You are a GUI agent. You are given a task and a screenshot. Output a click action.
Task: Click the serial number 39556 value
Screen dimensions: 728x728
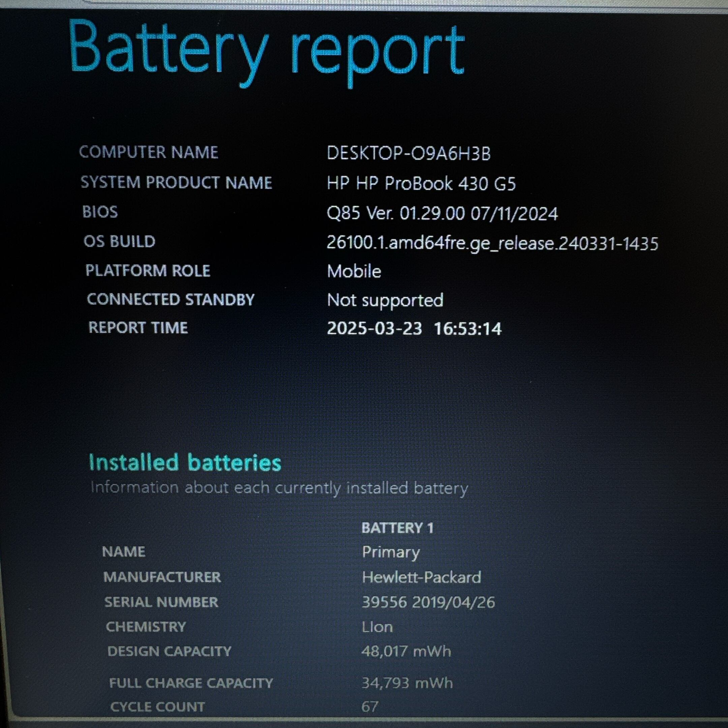(428, 602)
